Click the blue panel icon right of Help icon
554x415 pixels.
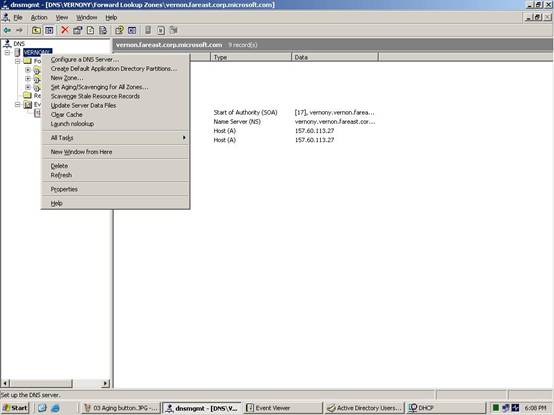click(x=132, y=30)
